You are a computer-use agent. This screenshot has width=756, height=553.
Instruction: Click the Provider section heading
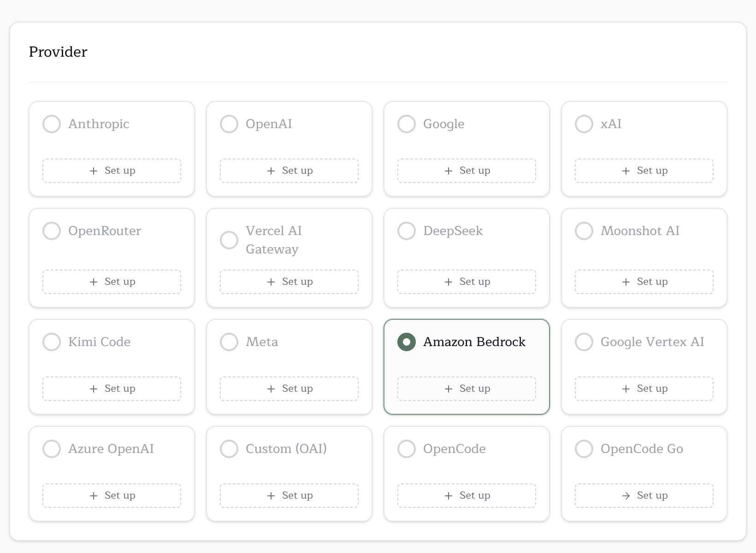pos(58,52)
